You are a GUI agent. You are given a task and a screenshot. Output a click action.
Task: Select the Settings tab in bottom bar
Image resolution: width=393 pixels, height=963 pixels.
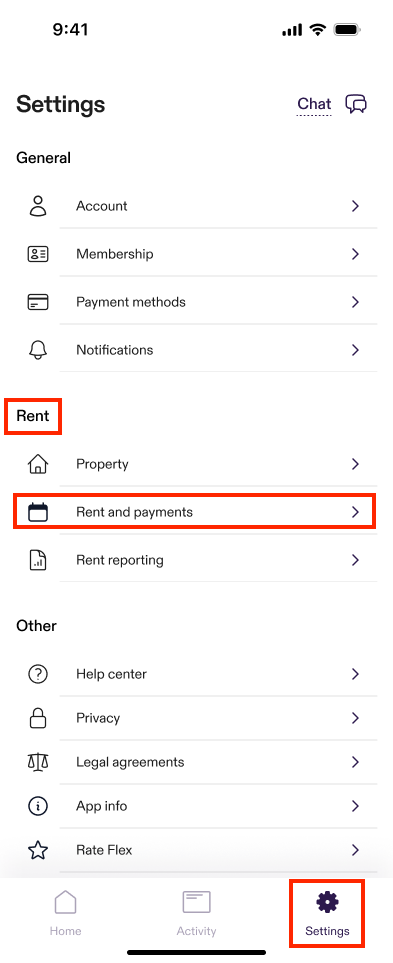pyautogui.click(x=327, y=914)
